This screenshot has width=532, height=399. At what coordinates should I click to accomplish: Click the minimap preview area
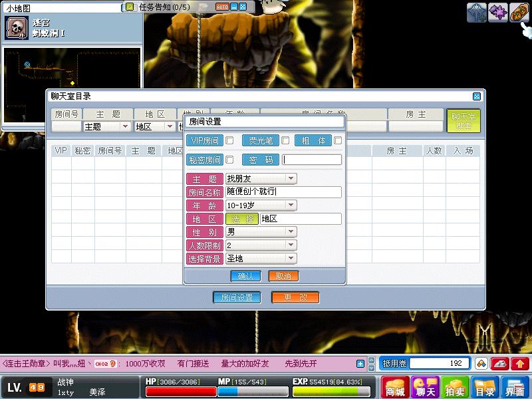[72, 85]
